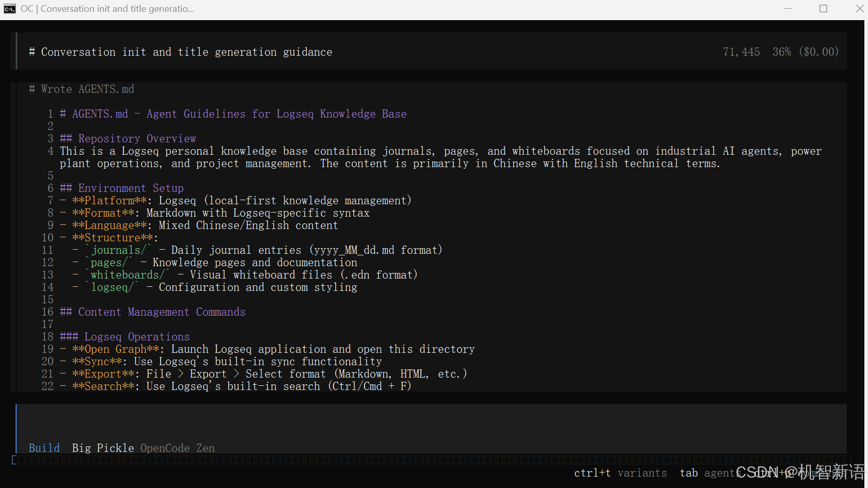This screenshot has width=868, height=488.
Task: Click the '### Logseq Operations' heading line
Action: [125, 337]
